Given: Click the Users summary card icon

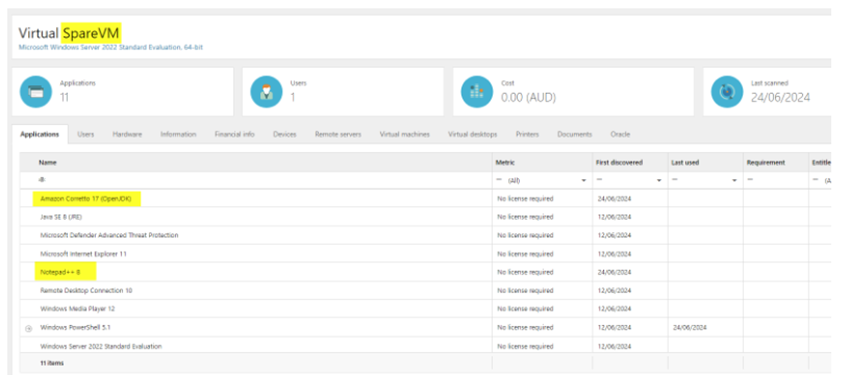Looking at the screenshot, I should [x=266, y=92].
